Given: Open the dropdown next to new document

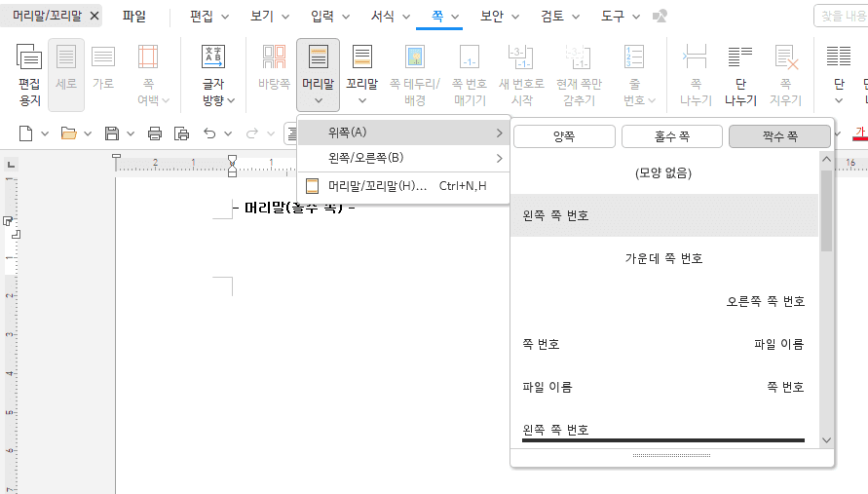Looking at the screenshot, I should click(45, 133).
